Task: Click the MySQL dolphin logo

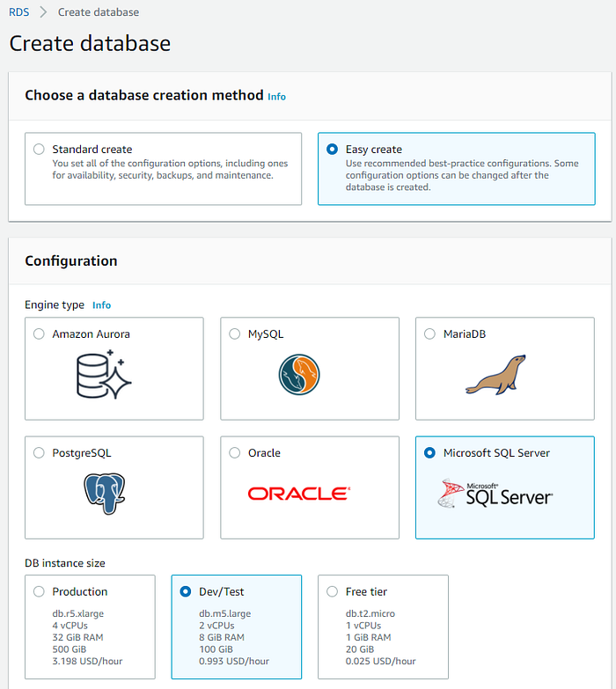Action: tap(299, 374)
